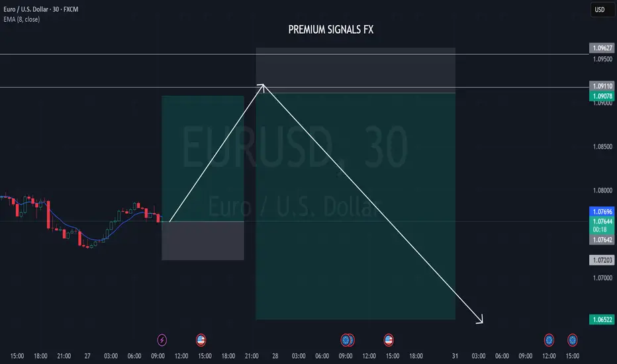Select the large green short position profit zone
Screen dimensions: 617x364
356,206
